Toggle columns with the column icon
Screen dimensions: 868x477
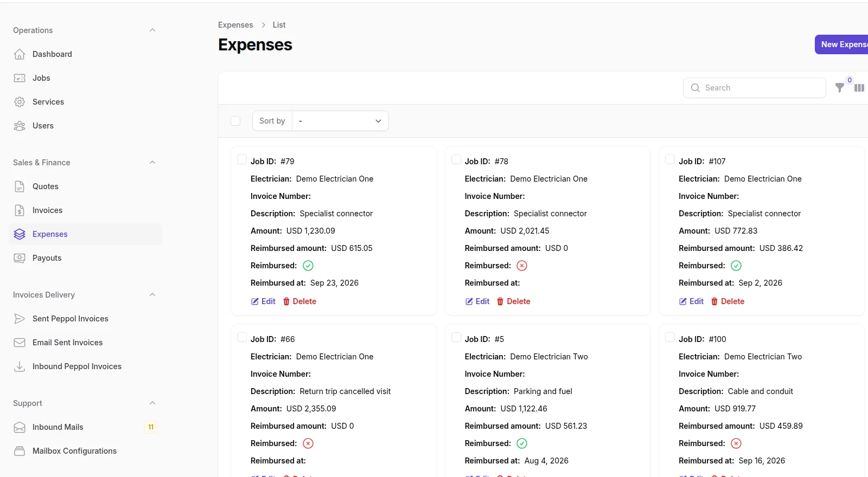tap(859, 88)
